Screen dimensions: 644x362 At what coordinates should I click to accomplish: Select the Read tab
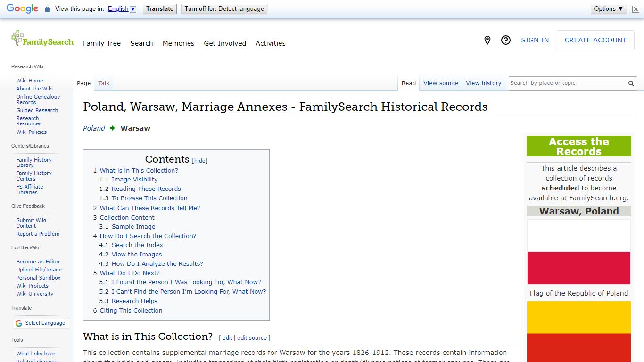[x=409, y=83]
